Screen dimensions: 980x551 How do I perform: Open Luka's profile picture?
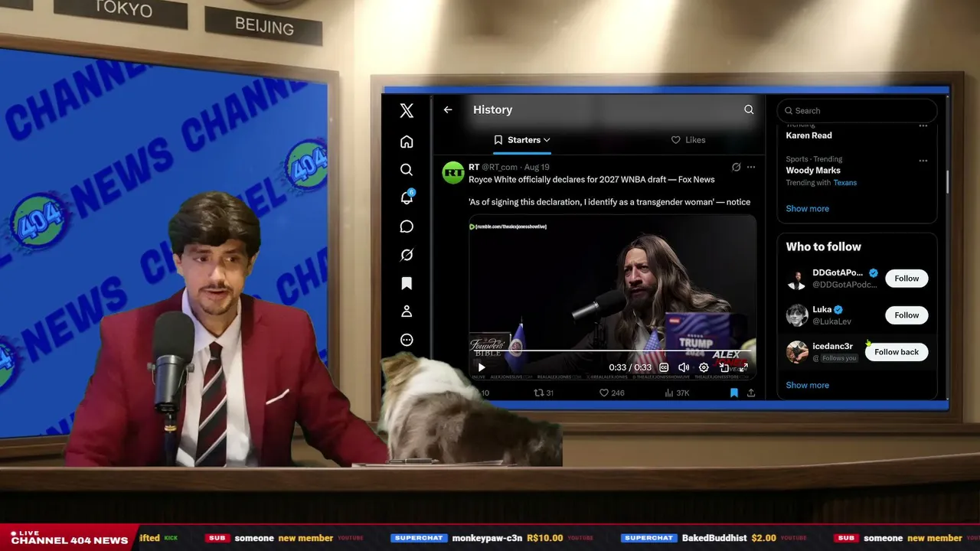797,315
